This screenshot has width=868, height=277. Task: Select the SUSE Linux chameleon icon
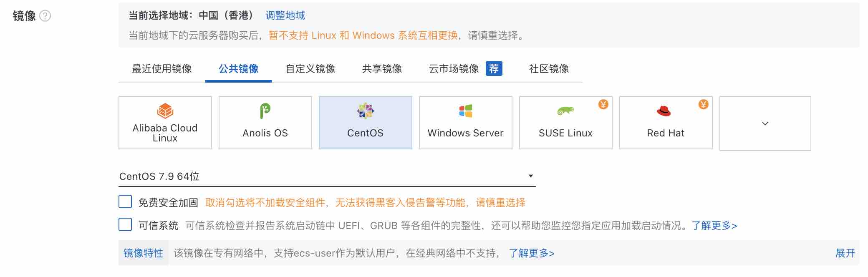(566, 111)
